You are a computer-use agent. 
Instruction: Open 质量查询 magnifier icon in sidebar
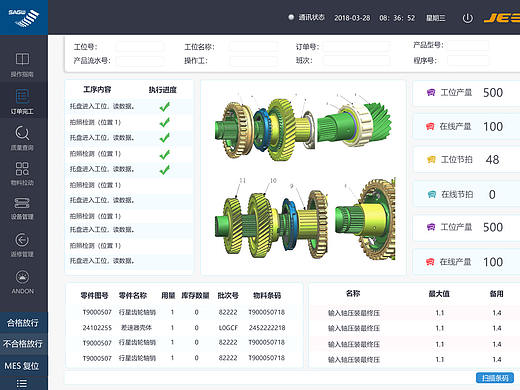coord(22,133)
